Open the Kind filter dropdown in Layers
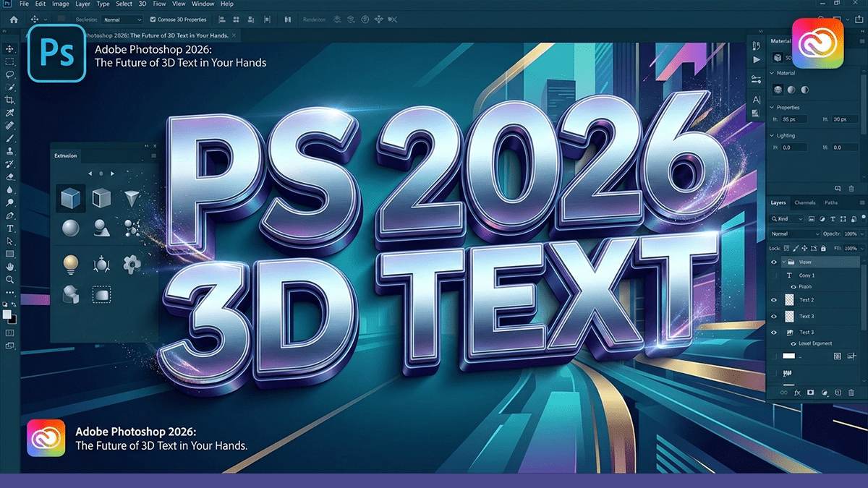Image resolution: width=868 pixels, height=488 pixels. [x=786, y=219]
